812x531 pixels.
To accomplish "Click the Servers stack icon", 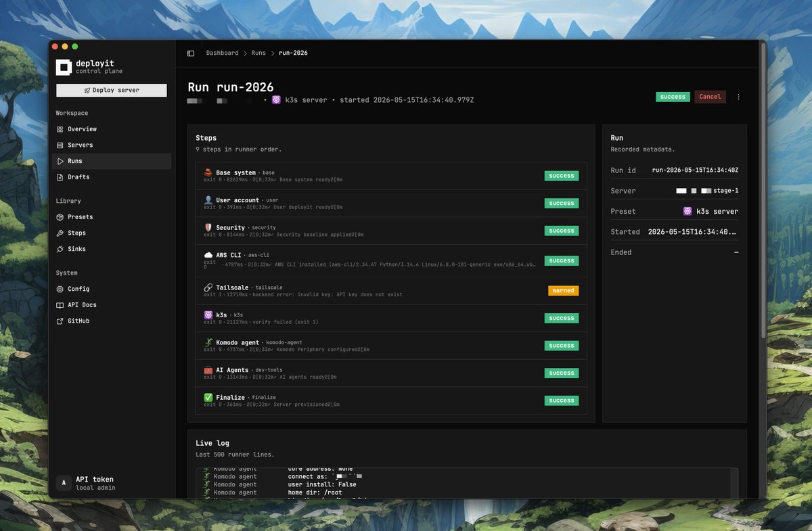I will (x=60, y=145).
